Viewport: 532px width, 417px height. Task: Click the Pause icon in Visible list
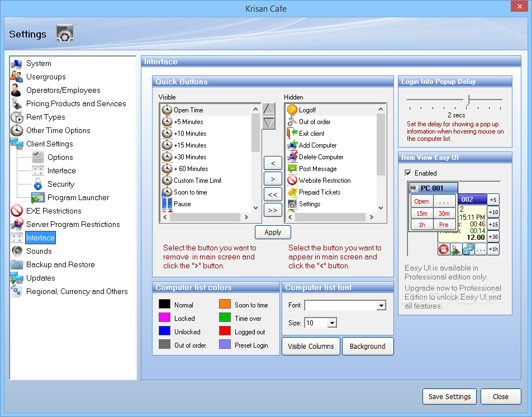point(167,203)
